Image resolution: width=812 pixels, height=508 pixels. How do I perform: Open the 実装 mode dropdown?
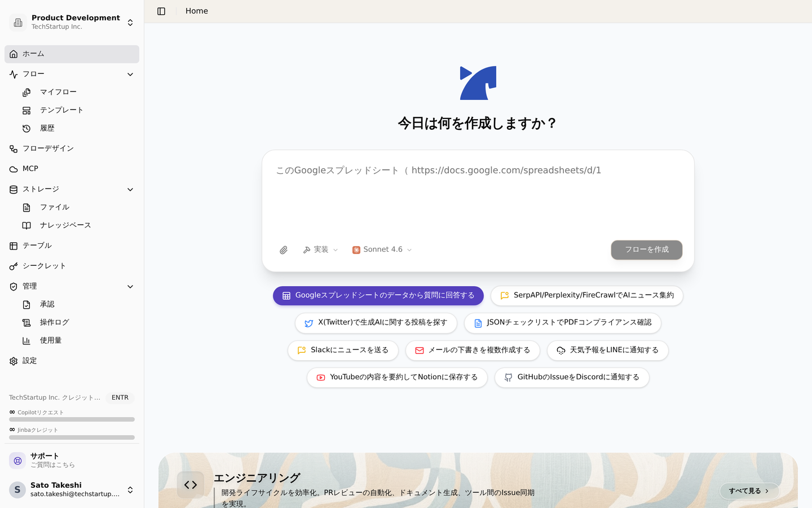[320, 249]
